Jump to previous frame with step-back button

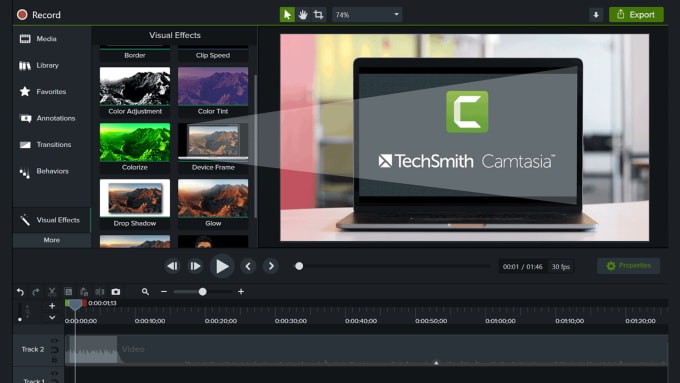point(173,266)
